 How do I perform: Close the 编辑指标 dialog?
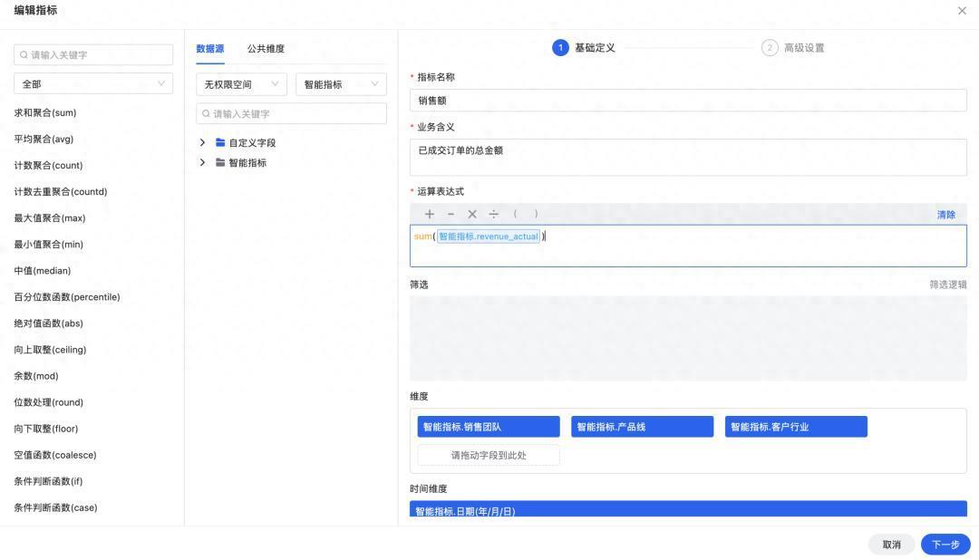[962, 11]
